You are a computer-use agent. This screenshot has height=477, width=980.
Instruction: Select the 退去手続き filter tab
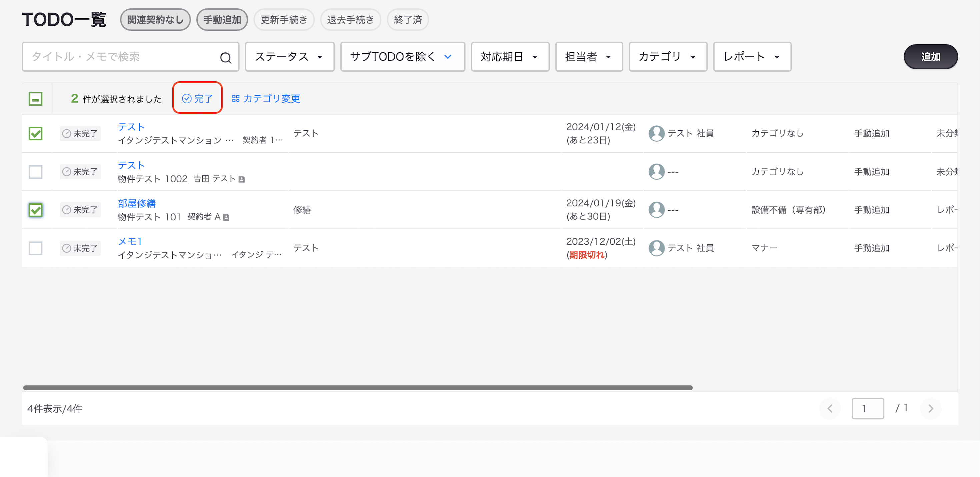[x=350, y=20]
